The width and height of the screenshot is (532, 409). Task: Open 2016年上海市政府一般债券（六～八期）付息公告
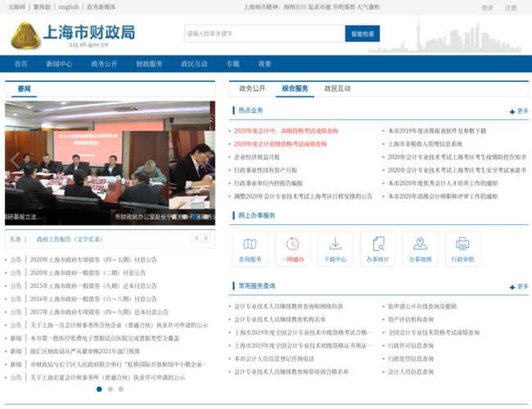93,299
